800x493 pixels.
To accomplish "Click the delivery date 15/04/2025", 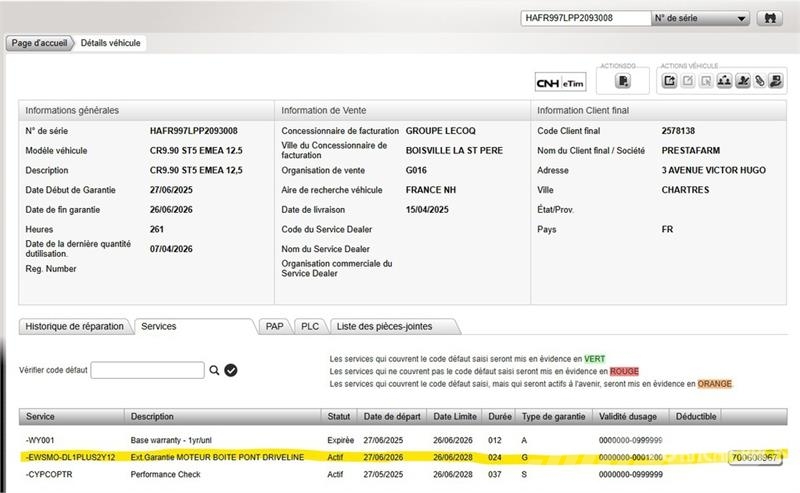I will tap(428, 210).
